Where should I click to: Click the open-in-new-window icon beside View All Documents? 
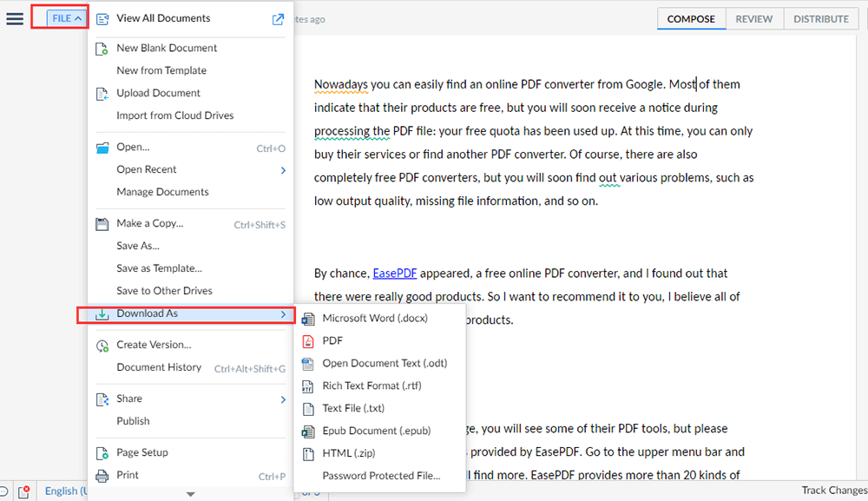tap(278, 19)
